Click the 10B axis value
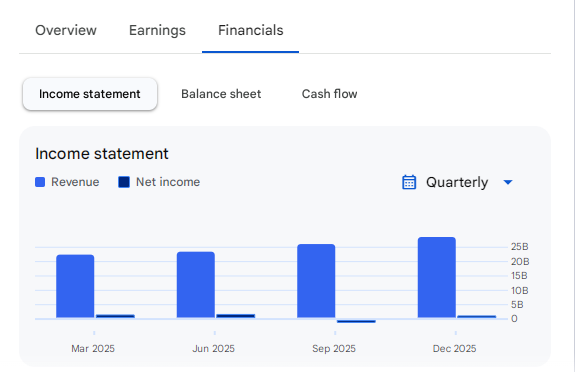The height and width of the screenshot is (372, 575). [x=520, y=291]
